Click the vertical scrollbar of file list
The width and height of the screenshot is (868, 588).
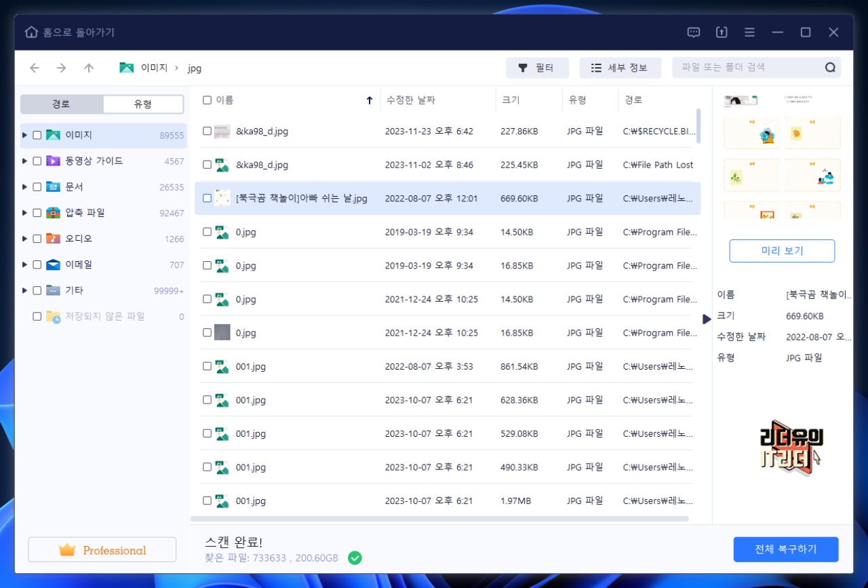[x=698, y=125]
